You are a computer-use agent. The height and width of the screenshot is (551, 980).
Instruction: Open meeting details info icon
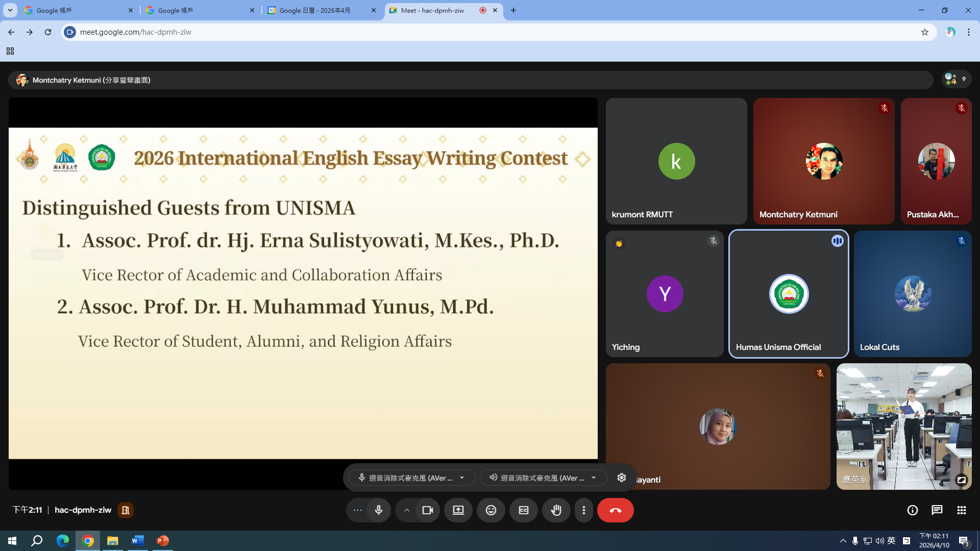912,510
